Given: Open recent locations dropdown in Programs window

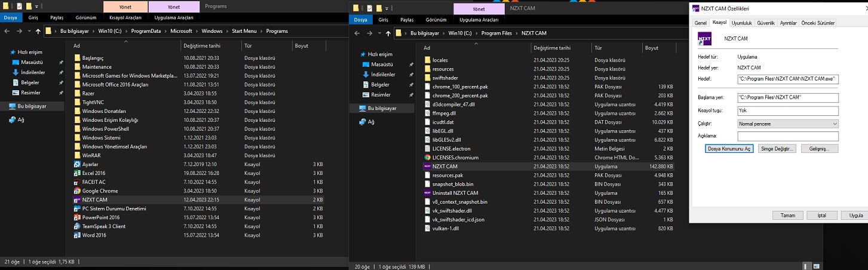Looking at the screenshot, I should [x=29, y=31].
